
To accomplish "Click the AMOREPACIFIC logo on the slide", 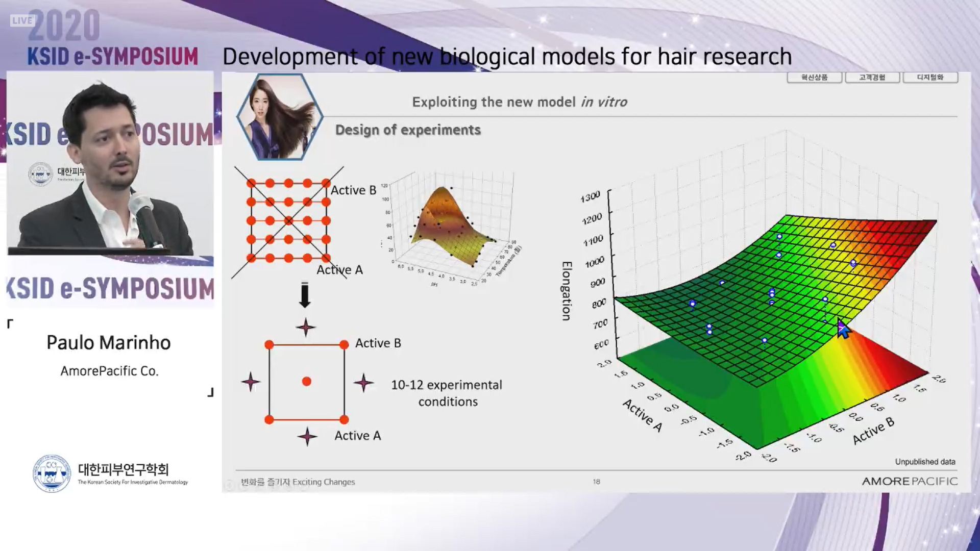I will tap(910, 481).
